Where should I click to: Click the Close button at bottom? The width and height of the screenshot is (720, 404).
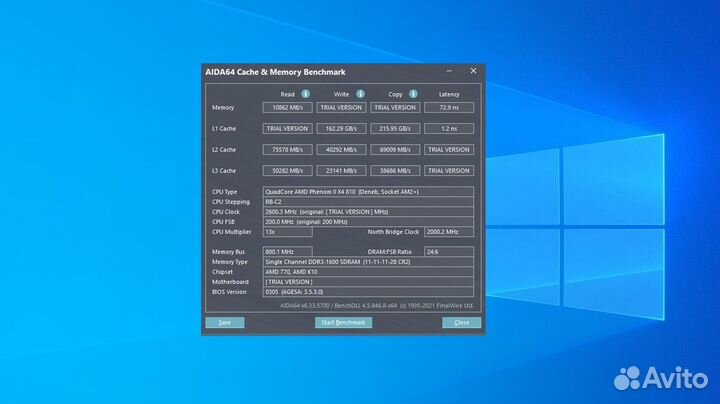(x=461, y=322)
